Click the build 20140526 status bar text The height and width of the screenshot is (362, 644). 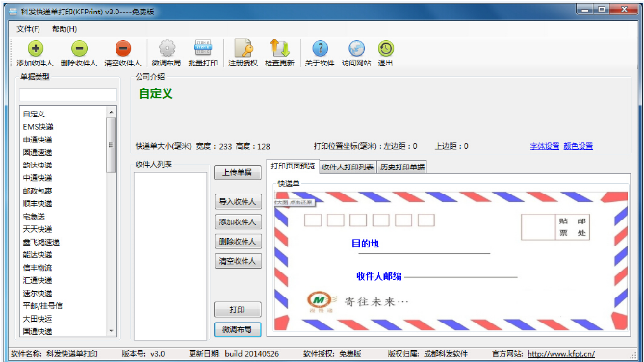[x=252, y=353]
